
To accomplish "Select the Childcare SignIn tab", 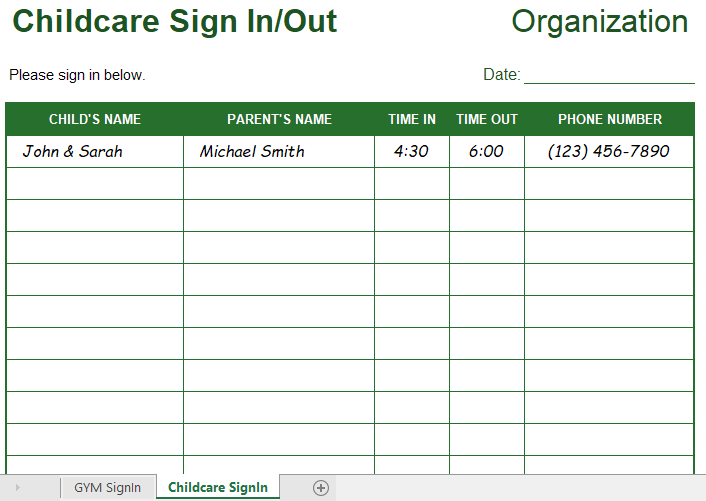I will point(218,487).
